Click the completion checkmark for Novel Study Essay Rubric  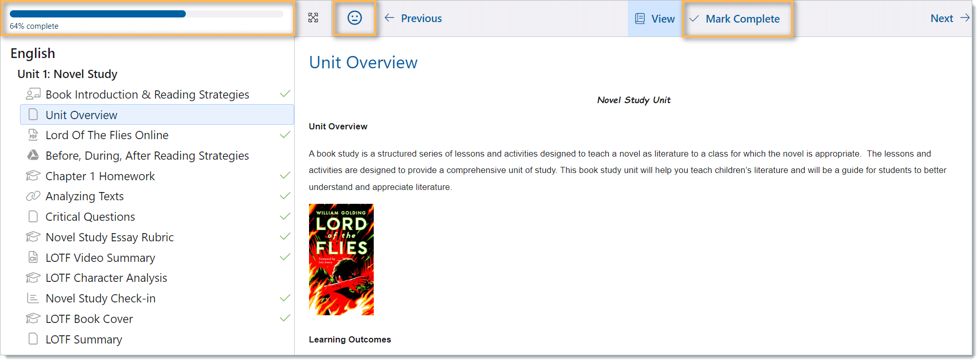click(285, 237)
